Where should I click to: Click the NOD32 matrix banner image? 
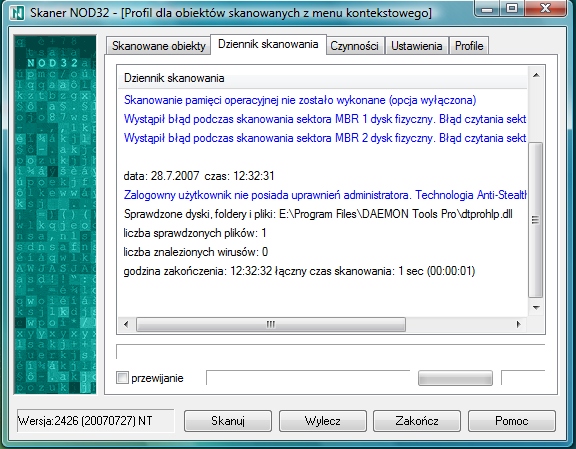pyautogui.click(x=55, y=215)
